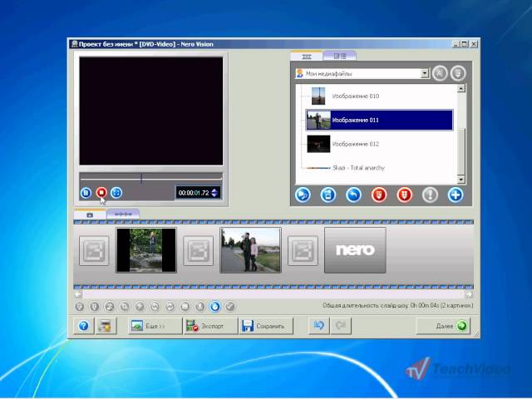Add media with the blue plus button
The height and width of the screenshot is (399, 532).
(x=456, y=195)
